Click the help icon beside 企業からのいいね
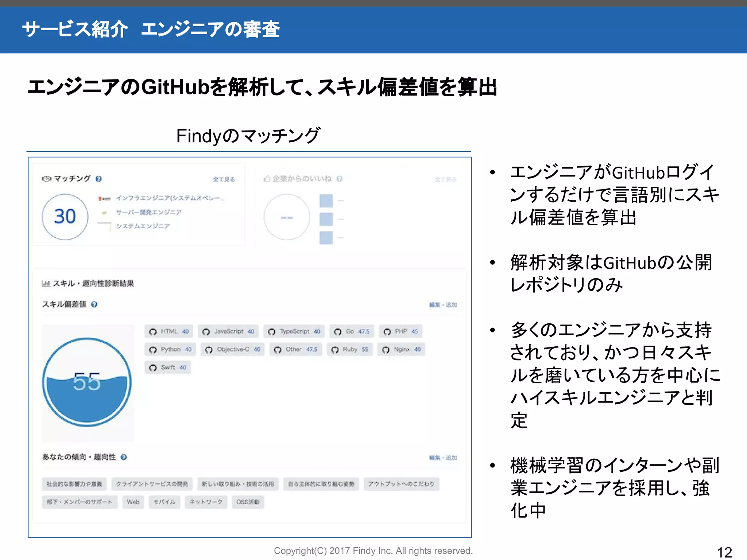The image size is (747, 560). (x=340, y=179)
